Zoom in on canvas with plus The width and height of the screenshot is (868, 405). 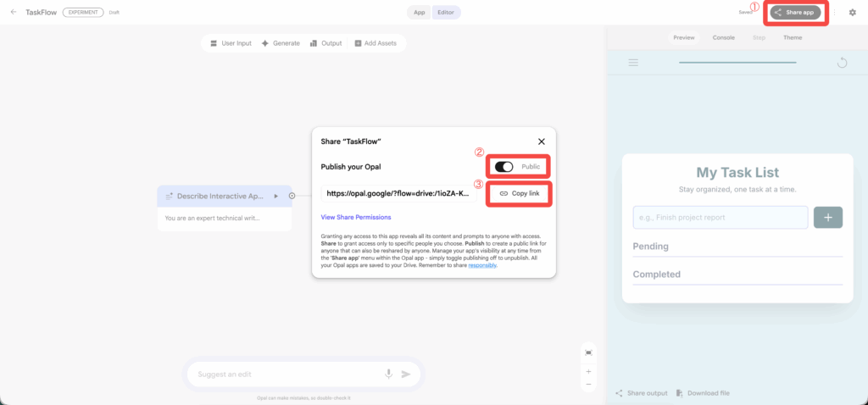(x=588, y=371)
